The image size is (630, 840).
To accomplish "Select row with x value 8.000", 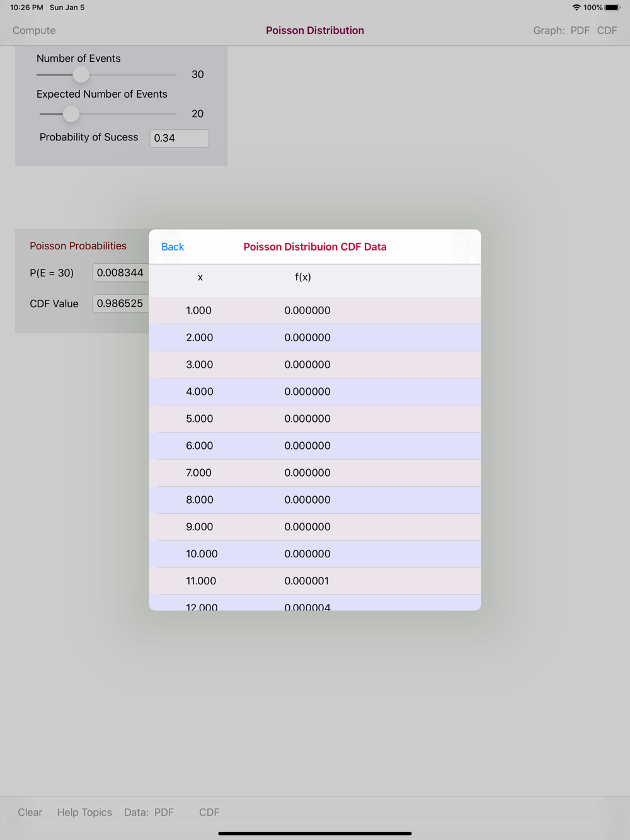I will click(315, 500).
